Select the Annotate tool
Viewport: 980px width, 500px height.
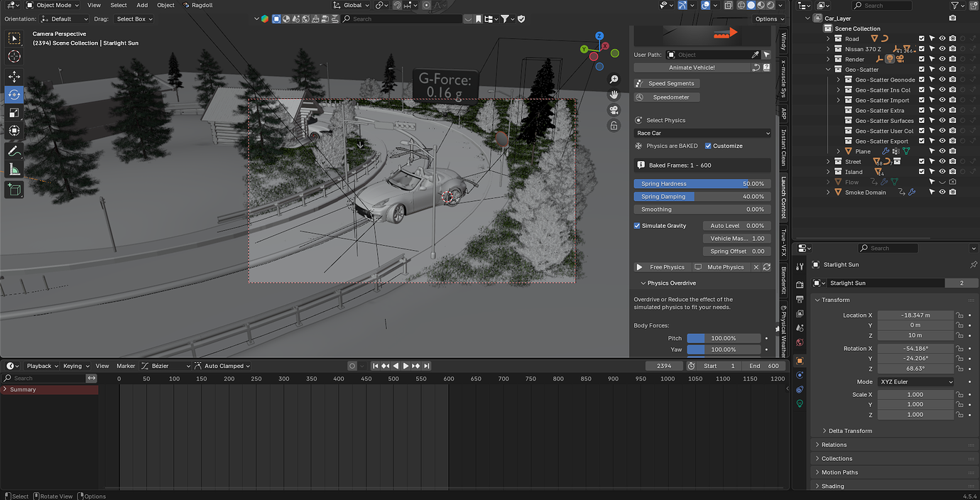[14, 151]
